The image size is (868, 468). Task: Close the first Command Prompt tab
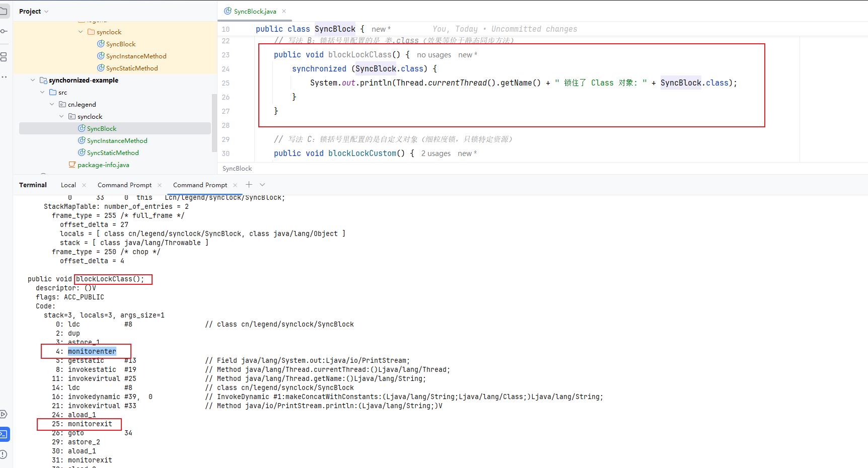pos(160,185)
